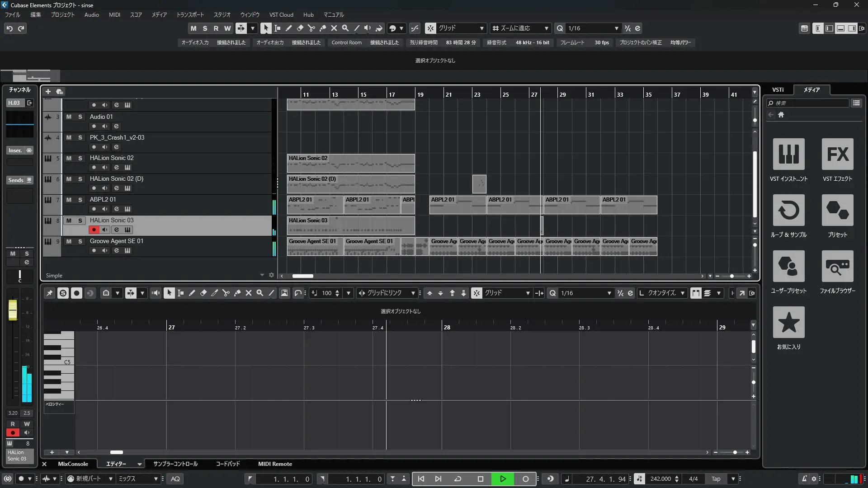Solo the ABPL2 01 track
The image size is (868, 488).
pyautogui.click(x=80, y=200)
